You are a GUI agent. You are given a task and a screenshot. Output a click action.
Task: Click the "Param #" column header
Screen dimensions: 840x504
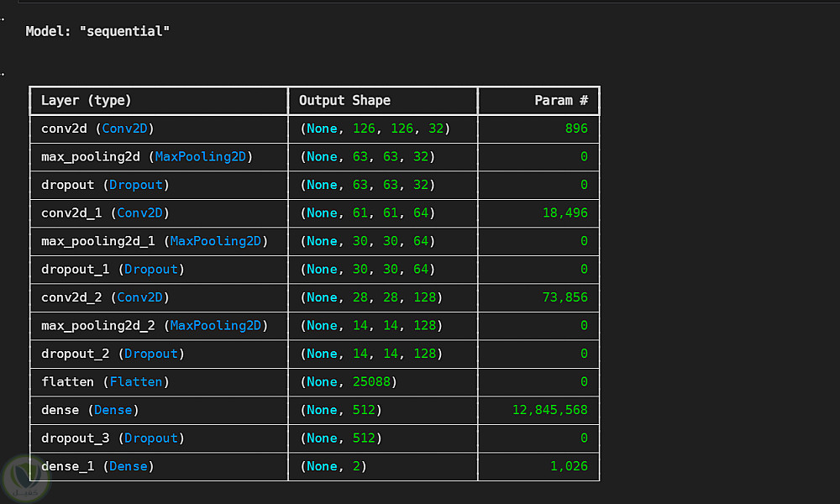561,101
